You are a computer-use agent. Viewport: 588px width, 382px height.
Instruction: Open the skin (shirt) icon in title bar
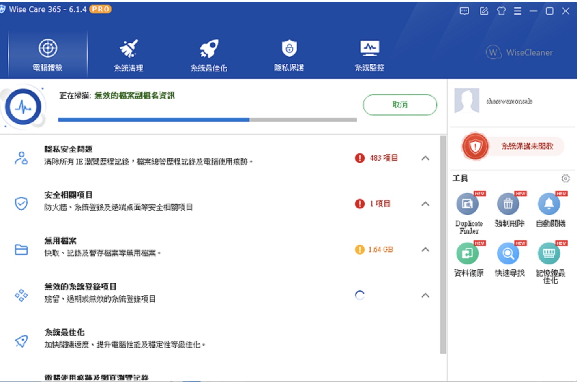click(502, 11)
